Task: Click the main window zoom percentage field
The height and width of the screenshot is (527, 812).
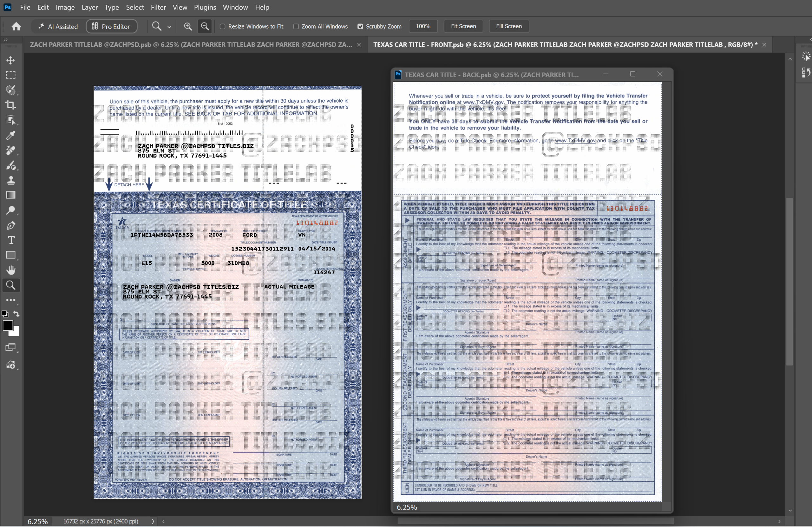Action: (37, 521)
